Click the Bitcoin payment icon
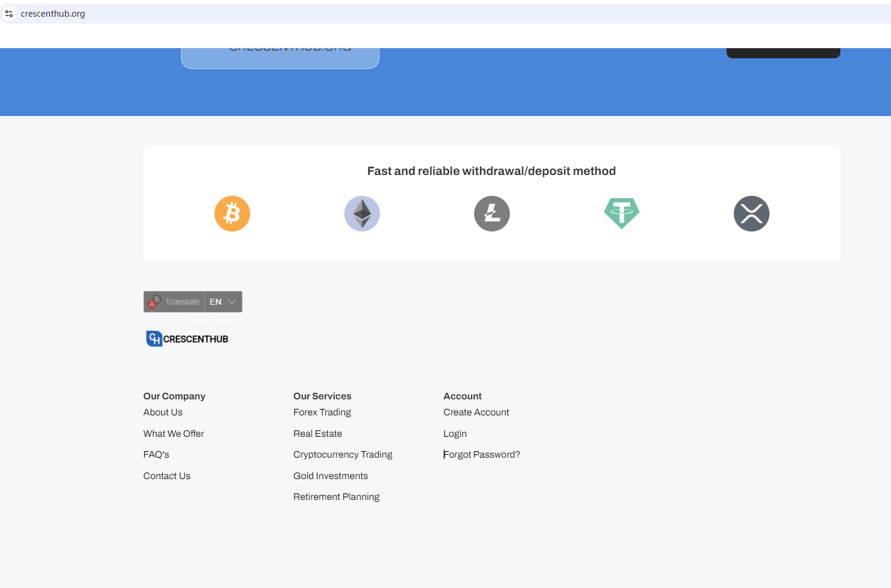891x588 pixels. pyautogui.click(x=232, y=214)
